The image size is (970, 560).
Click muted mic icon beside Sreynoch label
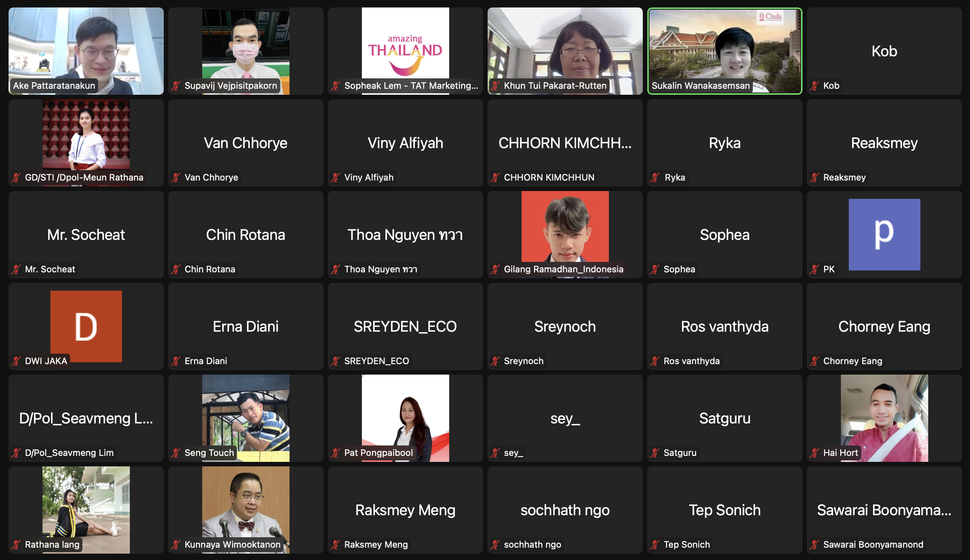coord(495,361)
